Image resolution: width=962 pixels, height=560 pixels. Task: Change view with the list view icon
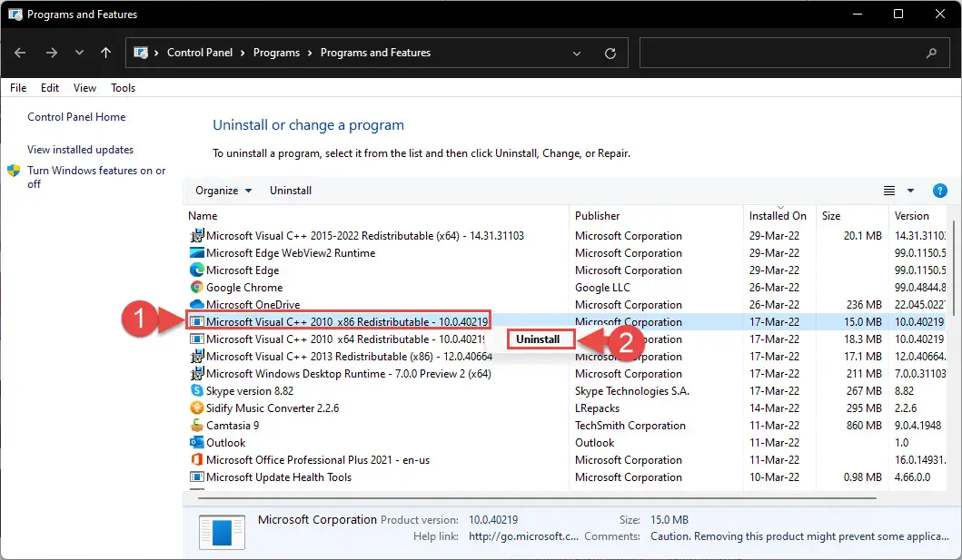[x=889, y=191]
